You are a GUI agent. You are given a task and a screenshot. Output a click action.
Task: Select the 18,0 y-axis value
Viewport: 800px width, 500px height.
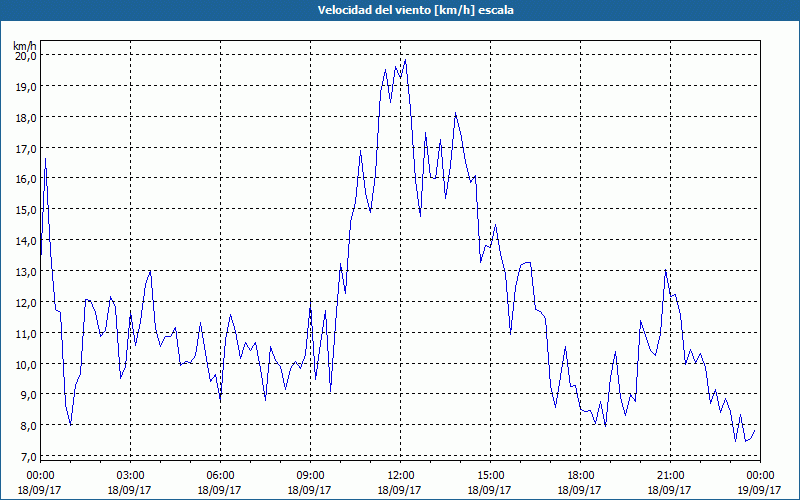point(26,118)
